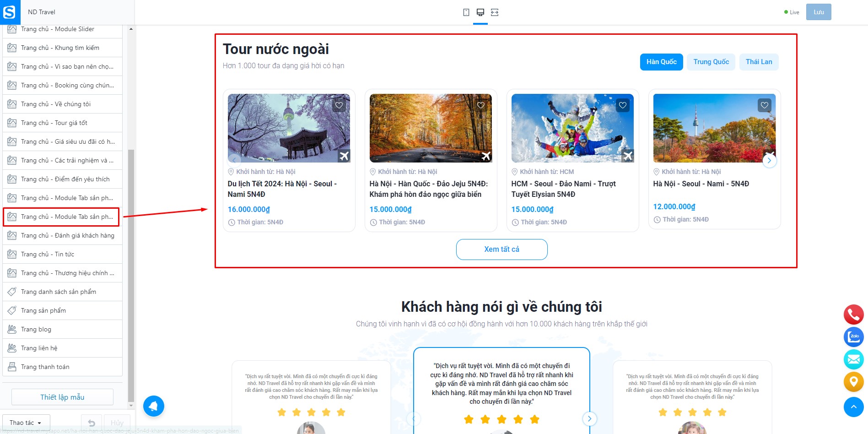Open Trang thanh toán settings
868x434 pixels.
pyautogui.click(x=62, y=367)
